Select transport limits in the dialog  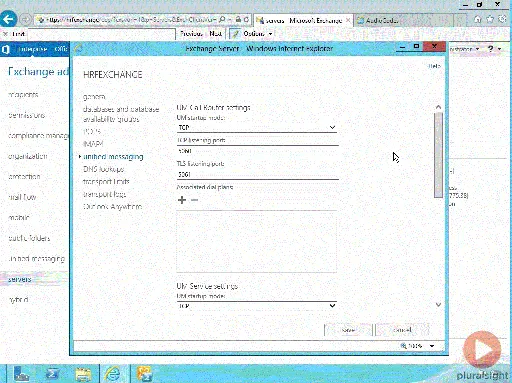[x=106, y=182]
